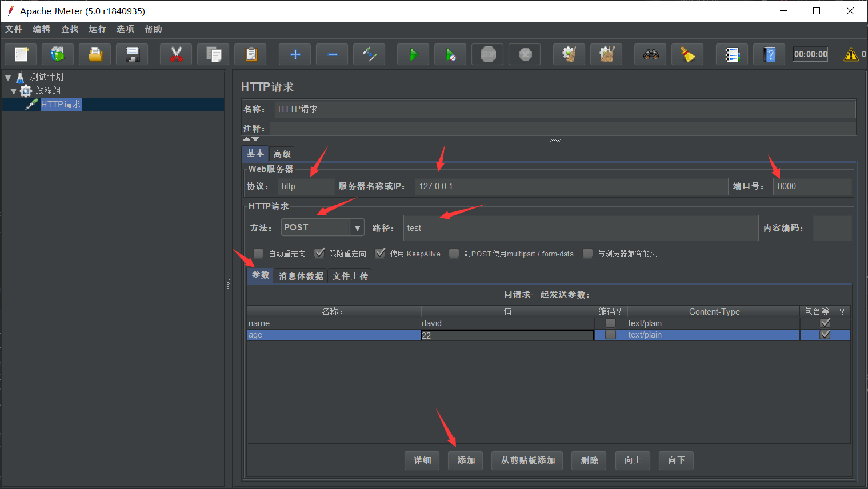Image resolution: width=868 pixels, height=489 pixels.
Task: Click the Help question mark icon
Action: (x=769, y=54)
